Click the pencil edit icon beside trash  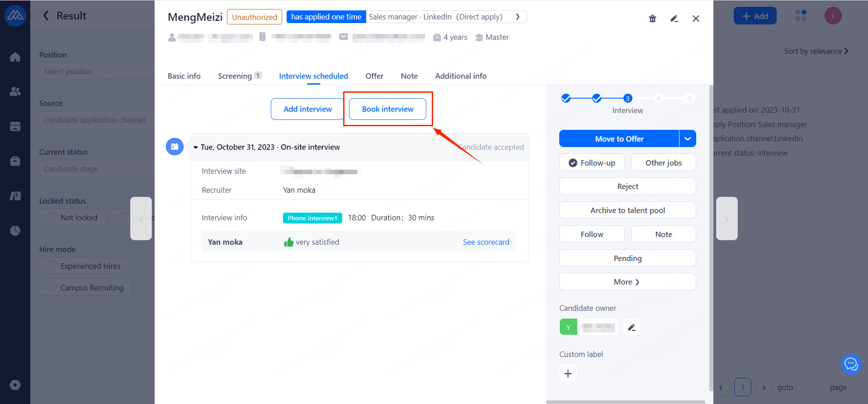pyautogui.click(x=674, y=19)
